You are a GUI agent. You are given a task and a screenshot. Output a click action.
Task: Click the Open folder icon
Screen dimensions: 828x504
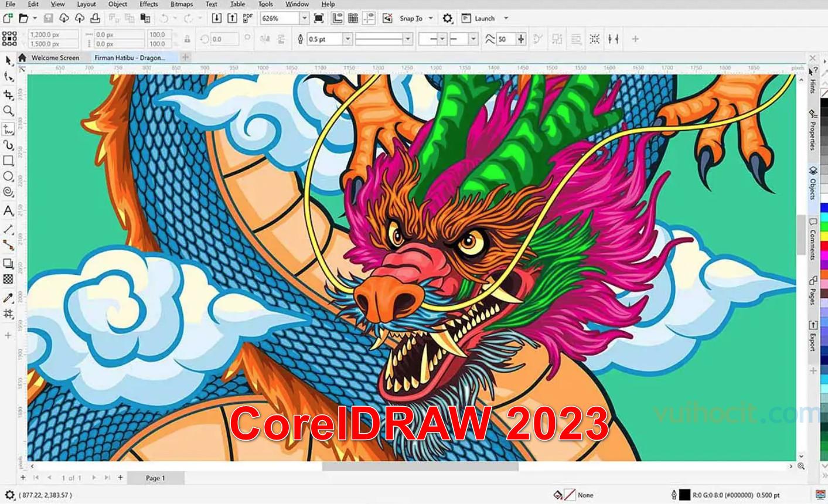point(23,18)
